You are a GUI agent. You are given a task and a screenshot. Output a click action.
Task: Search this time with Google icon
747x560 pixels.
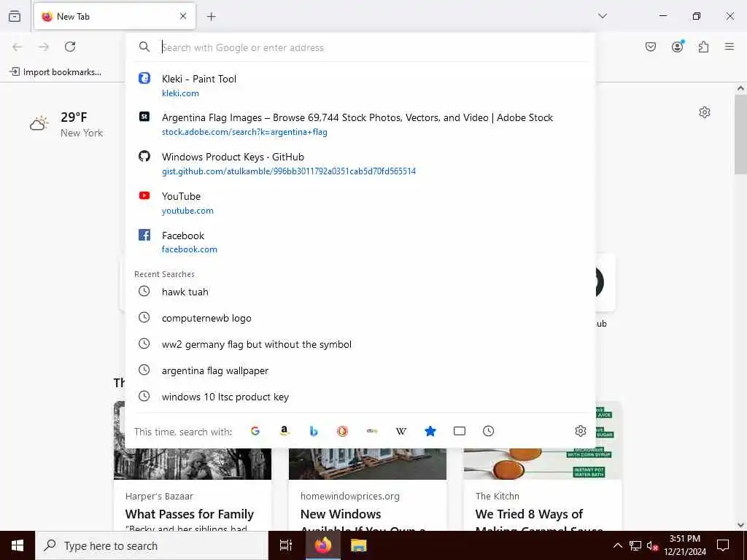[x=255, y=431]
